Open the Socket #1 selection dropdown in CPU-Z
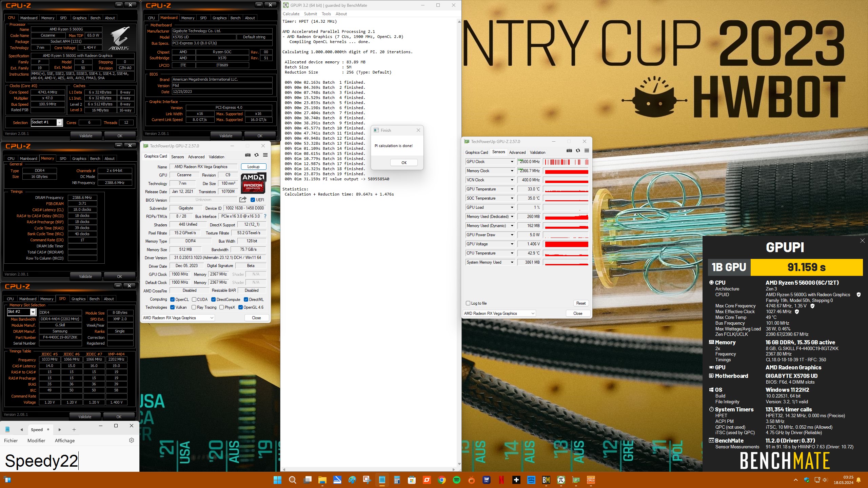The width and height of the screenshot is (868, 488). pyautogui.click(x=47, y=122)
